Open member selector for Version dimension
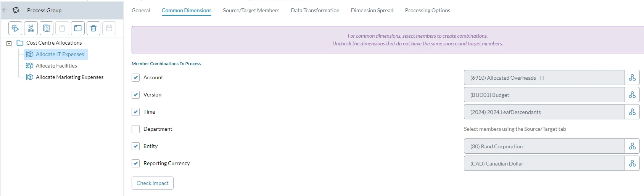 coord(632,95)
